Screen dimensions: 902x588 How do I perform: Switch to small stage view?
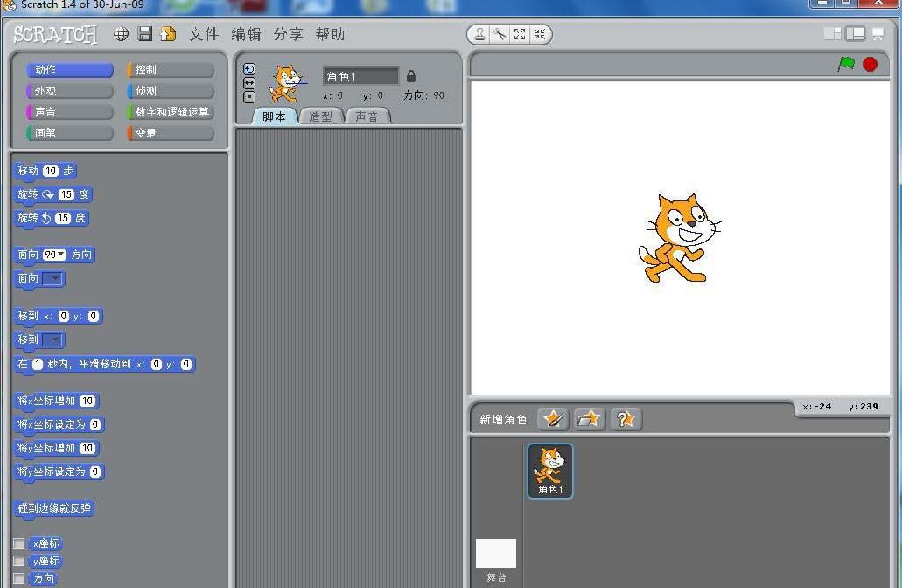pyautogui.click(x=832, y=34)
